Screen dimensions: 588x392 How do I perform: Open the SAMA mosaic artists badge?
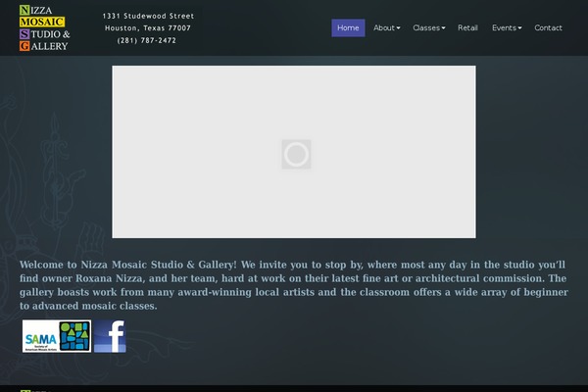click(x=57, y=336)
